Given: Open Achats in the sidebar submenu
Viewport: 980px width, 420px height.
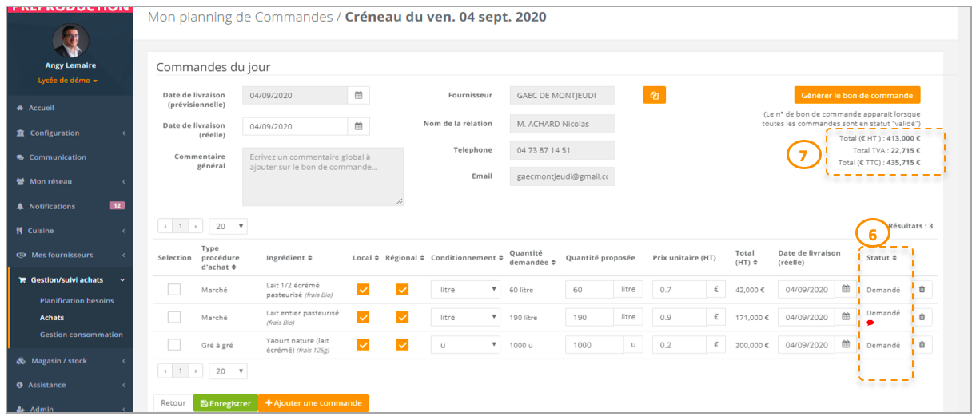Looking at the screenshot, I should click(x=52, y=318).
